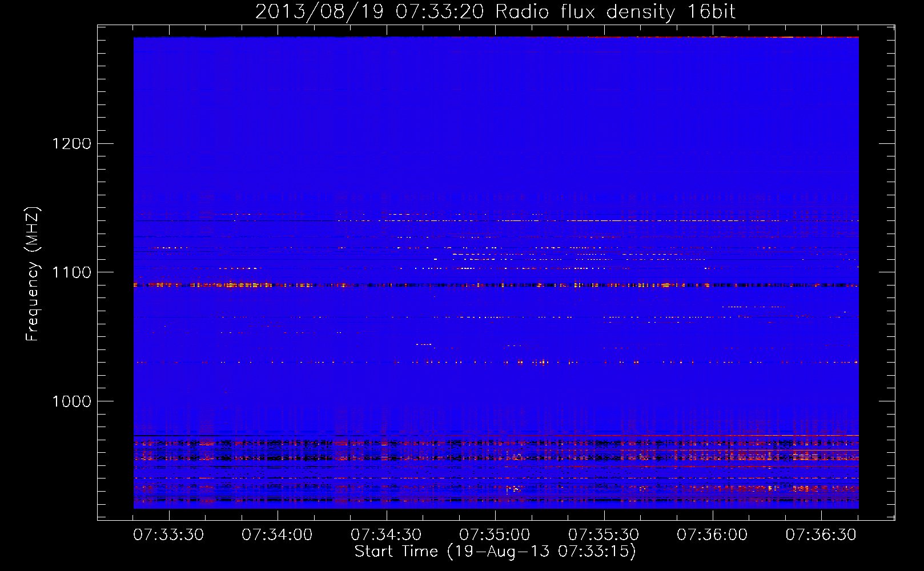Click the 07:34:30 time tick label
924x571 pixels.
386,535
